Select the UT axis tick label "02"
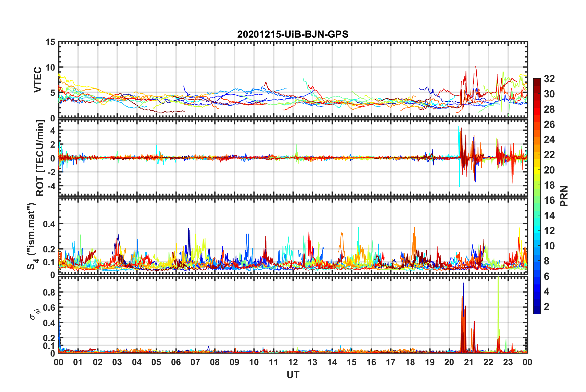586x392 pixels. tap(98, 362)
